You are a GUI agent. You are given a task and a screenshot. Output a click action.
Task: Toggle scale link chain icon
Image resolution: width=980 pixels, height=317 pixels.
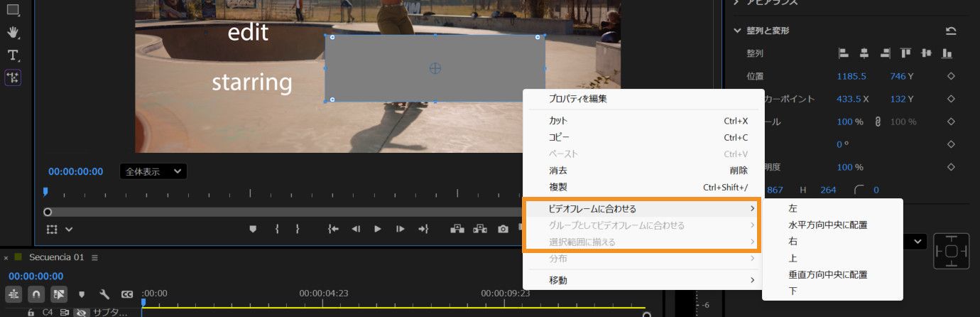(x=878, y=122)
